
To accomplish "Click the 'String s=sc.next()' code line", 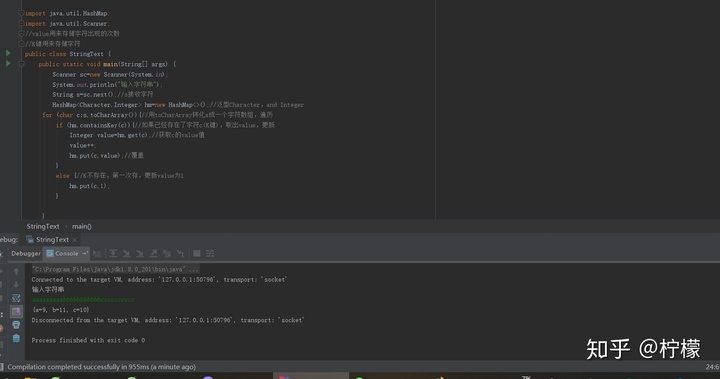I will 103,94.
